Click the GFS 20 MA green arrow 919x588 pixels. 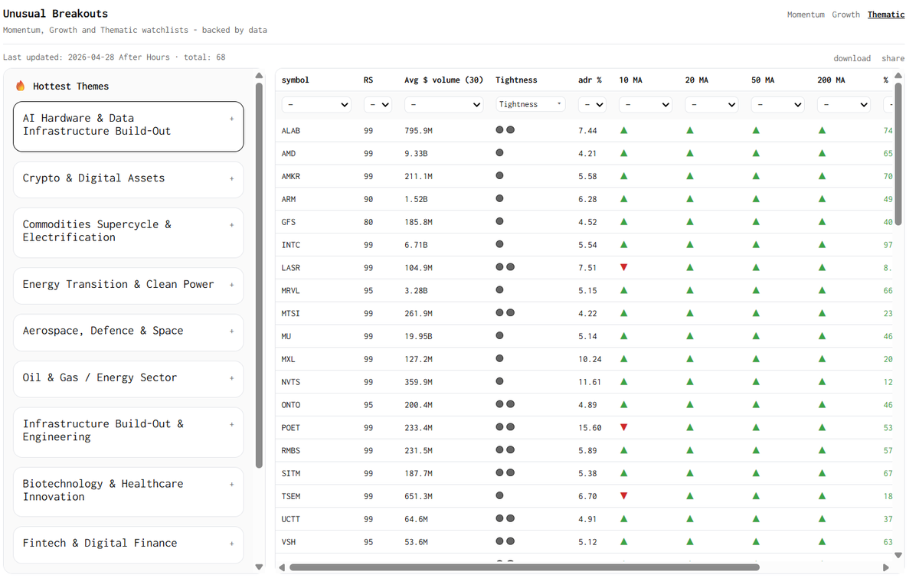pyautogui.click(x=690, y=222)
